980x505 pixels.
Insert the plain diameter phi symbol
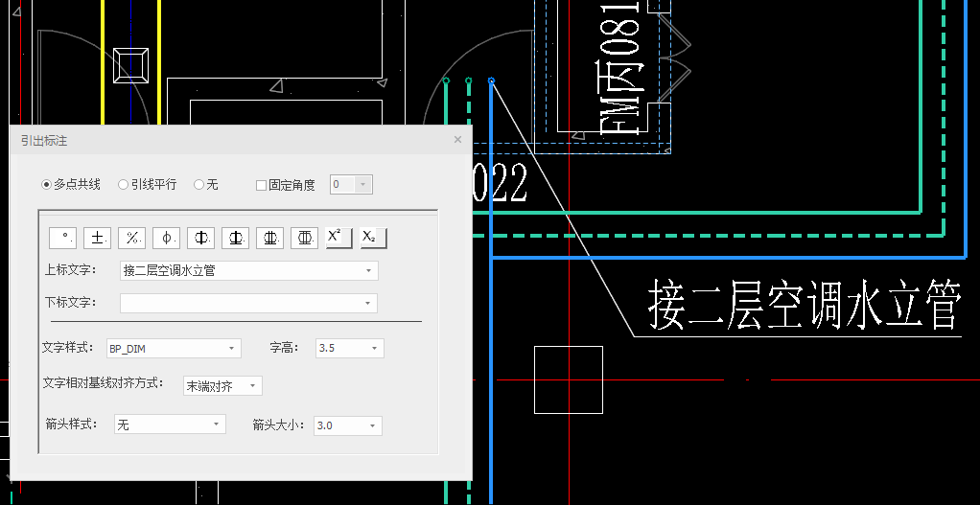tap(166, 238)
